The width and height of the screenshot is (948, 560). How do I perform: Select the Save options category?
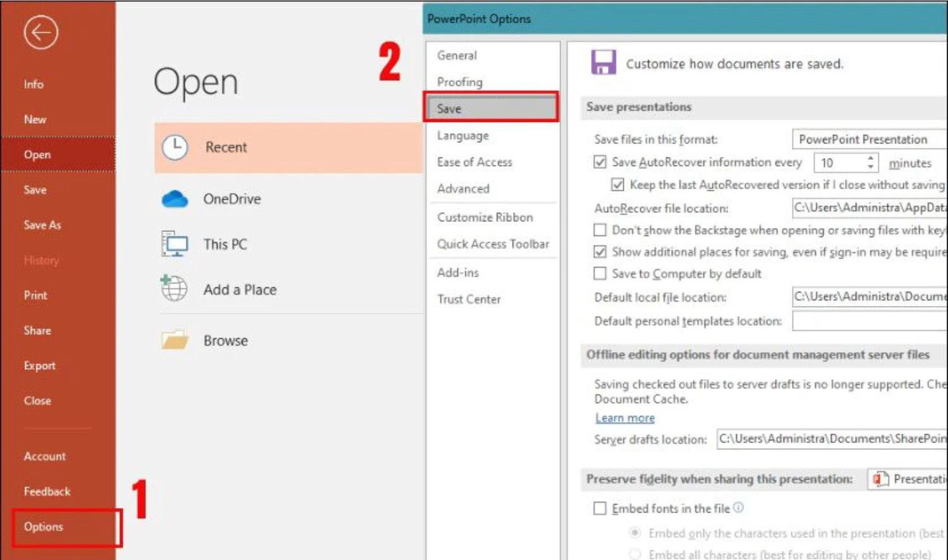[491, 108]
